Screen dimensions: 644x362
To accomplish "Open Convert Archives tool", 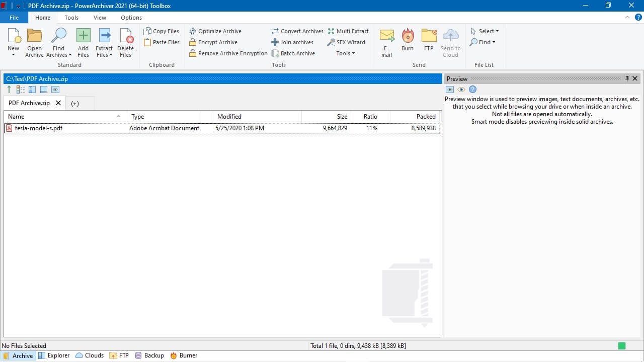I will coord(297,31).
